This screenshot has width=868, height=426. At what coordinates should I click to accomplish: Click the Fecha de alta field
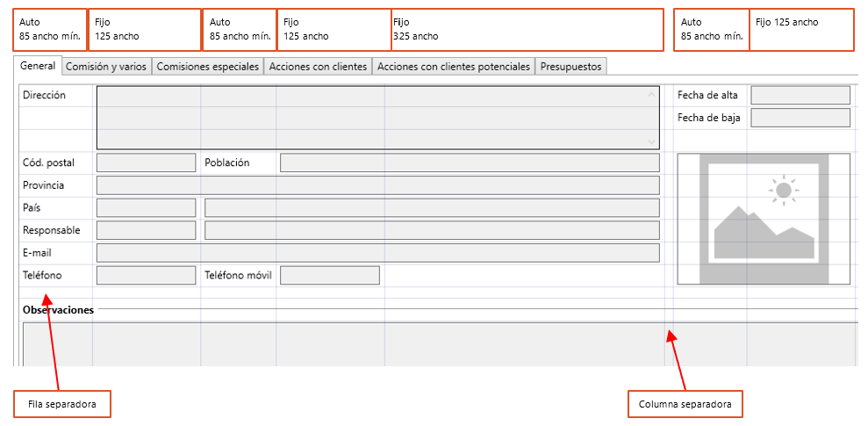[800, 95]
